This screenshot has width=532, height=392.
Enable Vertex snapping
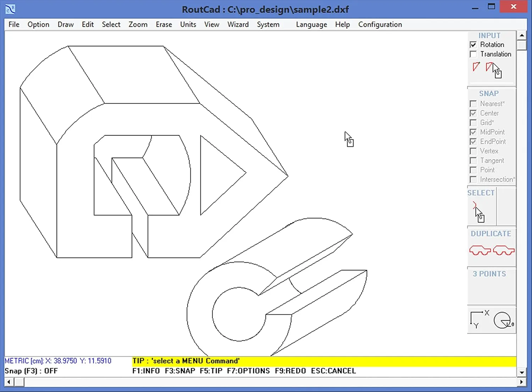coord(473,151)
